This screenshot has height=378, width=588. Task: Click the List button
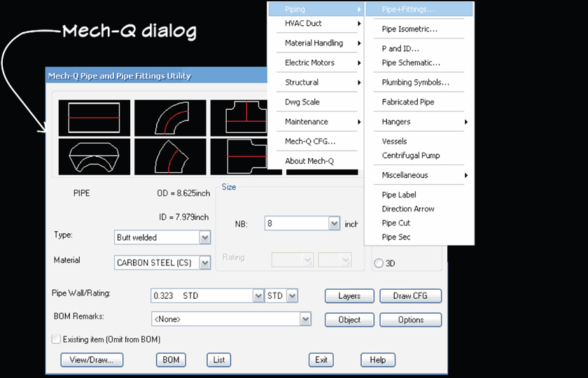pyautogui.click(x=219, y=360)
